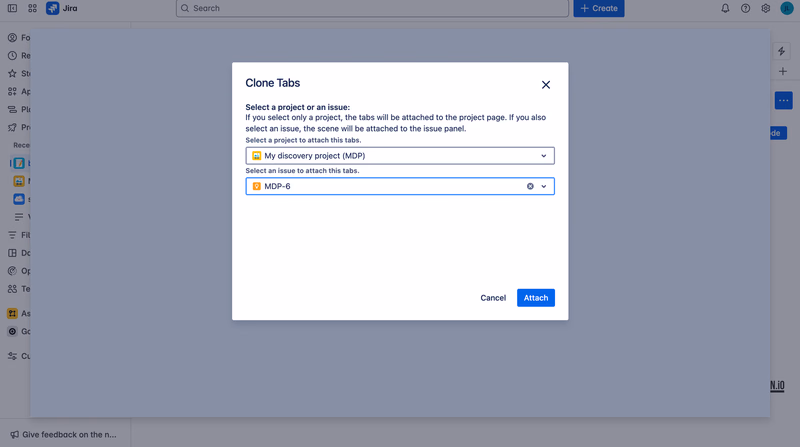Open the Customize sidebar item
The height and width of the screenshot is (447, 800).
pos(19,356)
